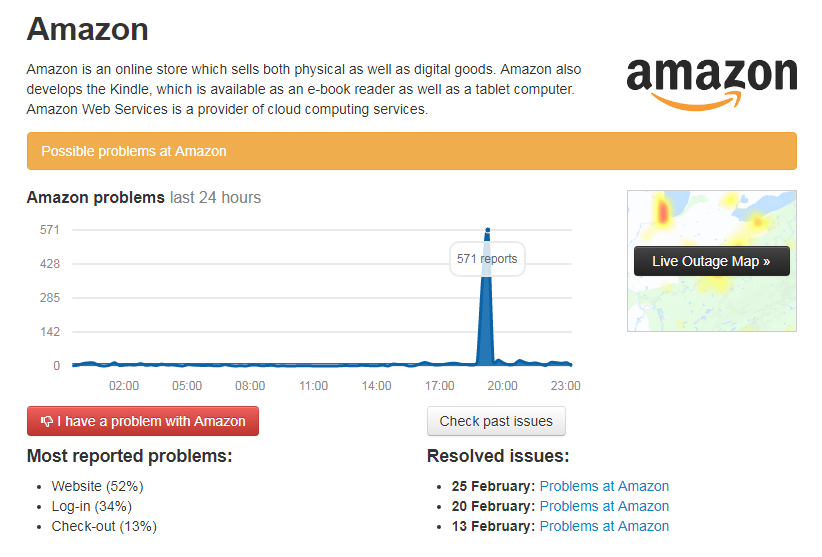
Task: Open the 20 February Problems at Amazon link
Action: 604,506
